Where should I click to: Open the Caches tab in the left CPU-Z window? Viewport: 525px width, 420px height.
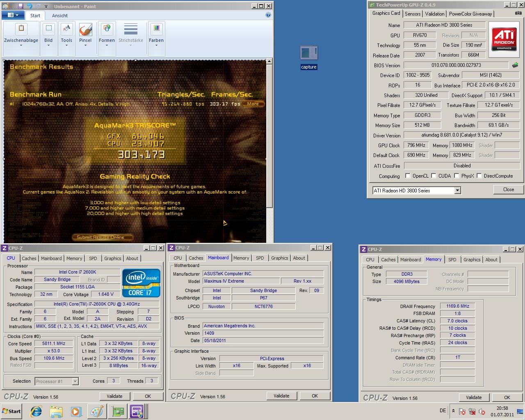pyautogui.click(x=29, y=258)
